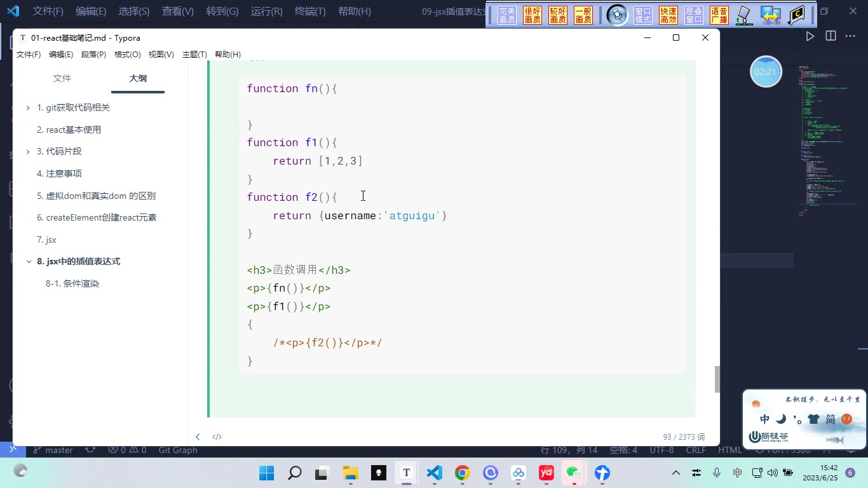The height and width of the screenshot is (488, 868).
Task: Open WeChat from the taskbar
Action: click(574, 473)
